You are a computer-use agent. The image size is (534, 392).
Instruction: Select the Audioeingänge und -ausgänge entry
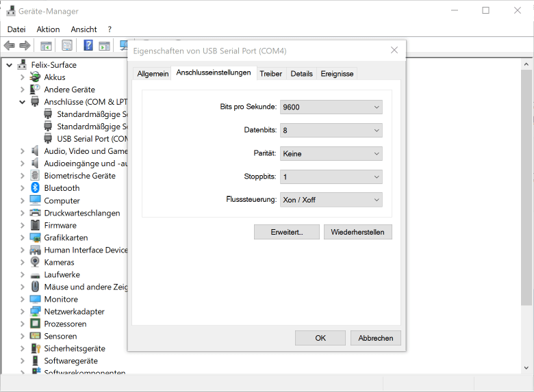[86, 164]
